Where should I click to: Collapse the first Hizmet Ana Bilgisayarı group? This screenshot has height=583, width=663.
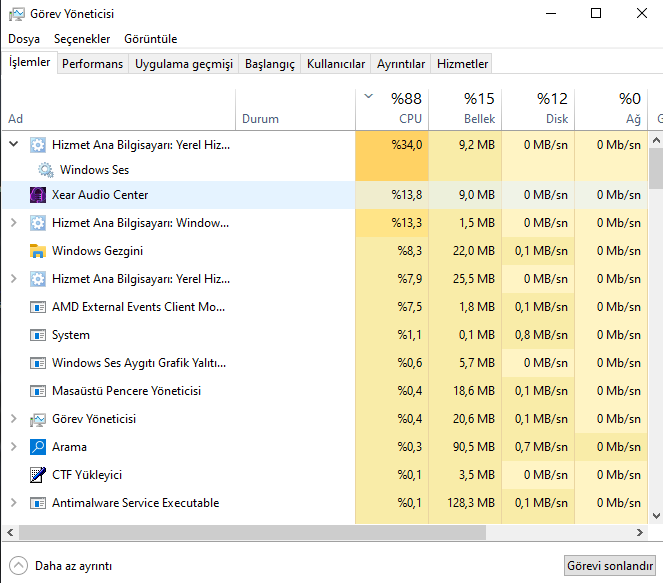point(13,144)
